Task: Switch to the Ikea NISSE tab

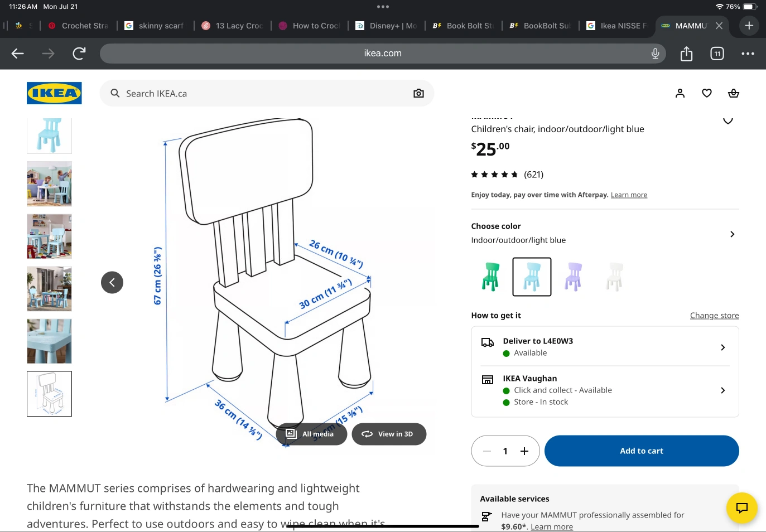Action: pyautogui.click(x=617, y=26)
